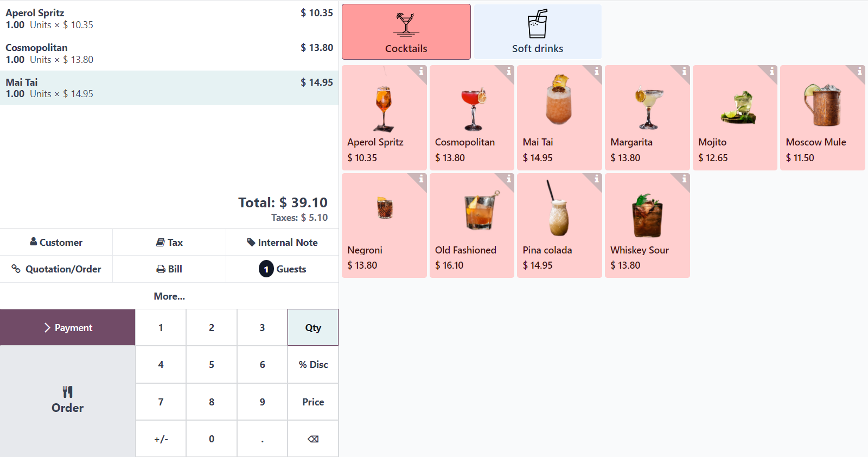The width and height of the screenshot is (868, 457).
Task: Open the Customer selector
Action: [56, 243]
